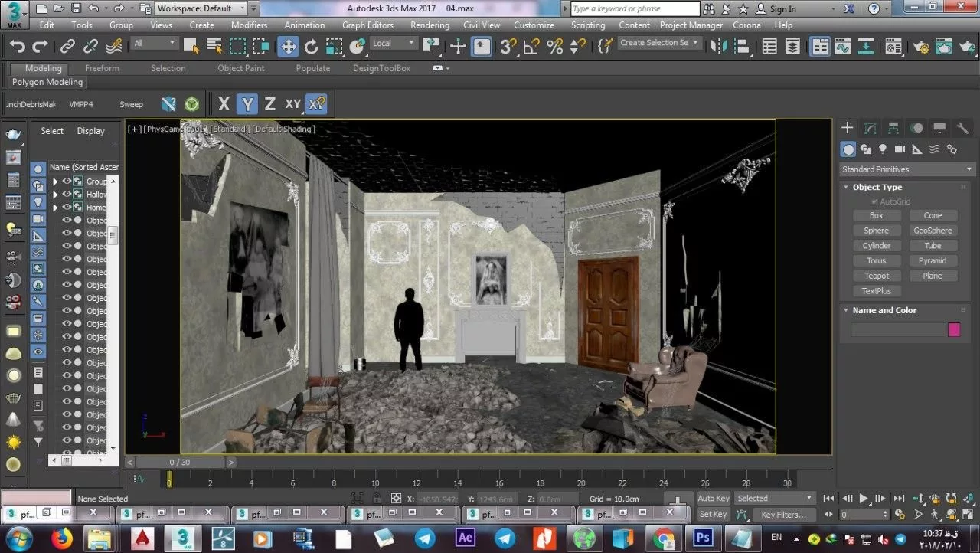Restrict transform to the X axis
The width and height of the screenshot is (980, 553).
pos(224,104)
